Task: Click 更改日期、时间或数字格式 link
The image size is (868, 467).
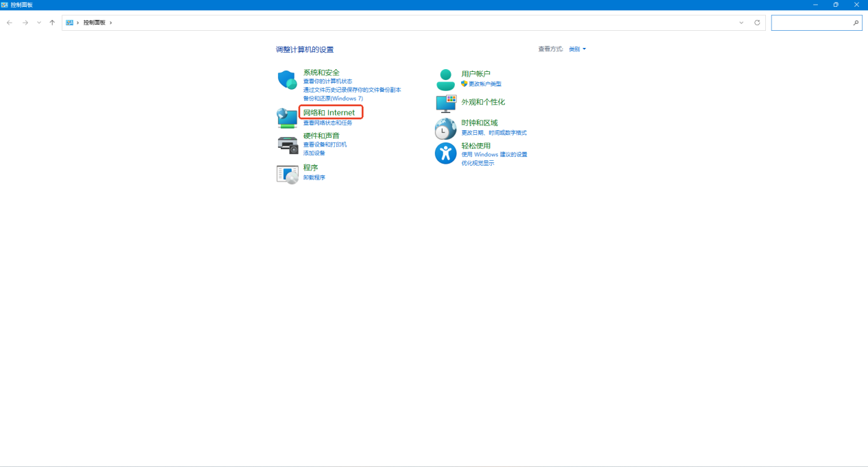Action: 494,133
